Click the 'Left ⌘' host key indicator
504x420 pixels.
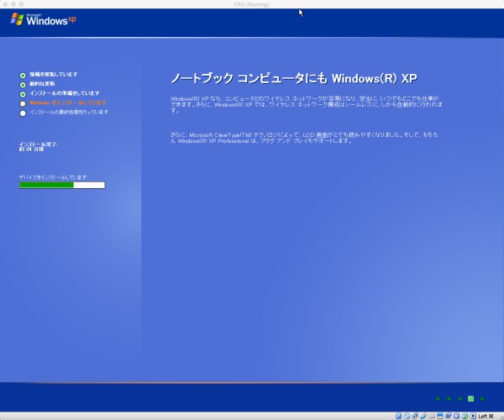[486, 416]
